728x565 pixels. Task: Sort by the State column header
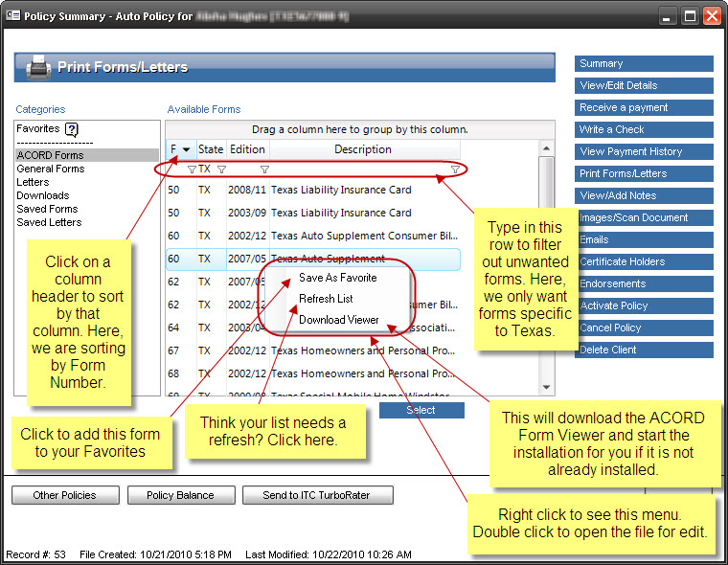pyautogui.click(x=212, y=149)
